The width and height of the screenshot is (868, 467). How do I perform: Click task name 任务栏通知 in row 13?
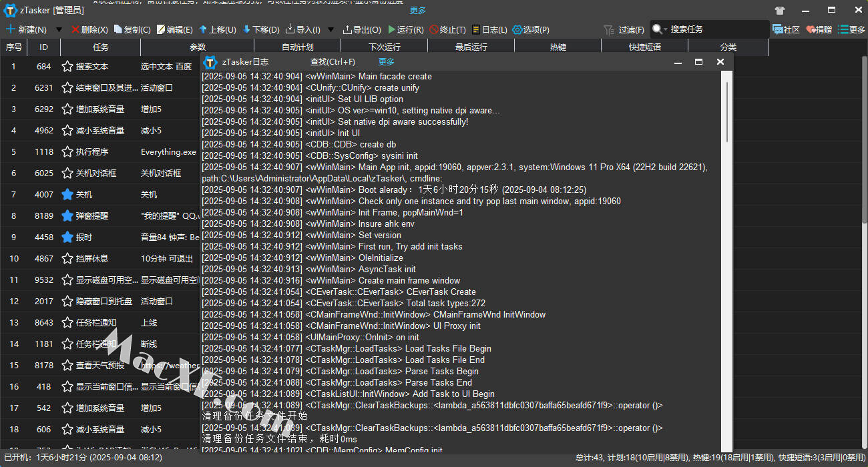96,323
